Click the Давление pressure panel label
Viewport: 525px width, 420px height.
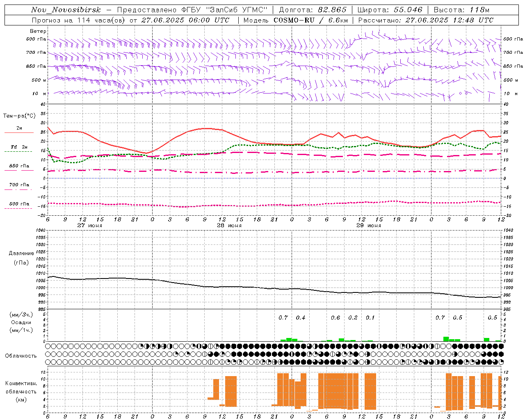click(x=21, y=253)
